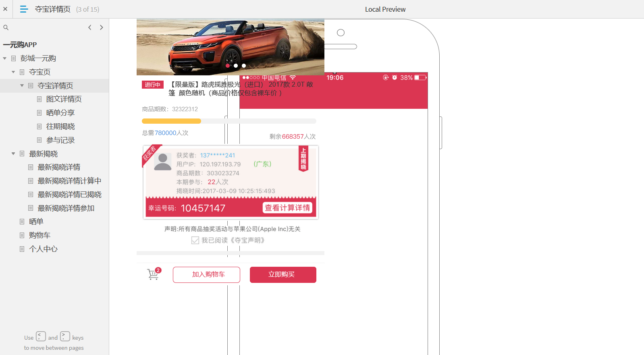The width and height of the screenshot is (644, 355).
Task: Click the page icon beside 图文详情页
Action: tap(39, 99)
